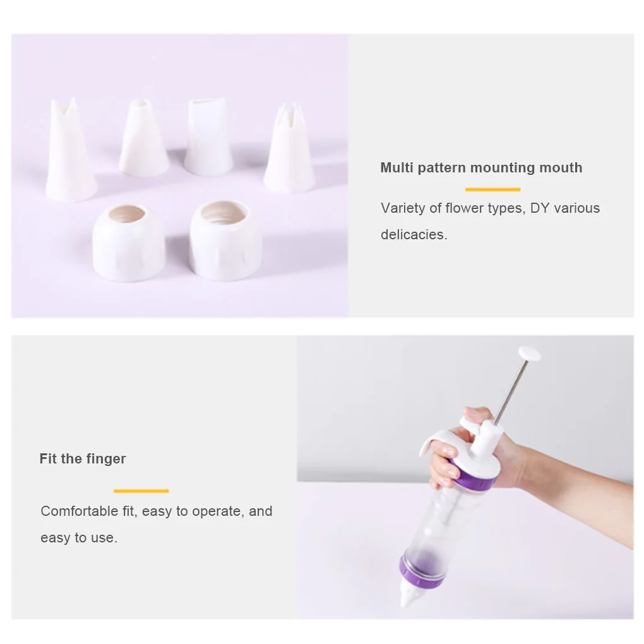This screenshot has width=644, height=644.
Task: Select the right white coupler cap
Action: coord(225,241)
